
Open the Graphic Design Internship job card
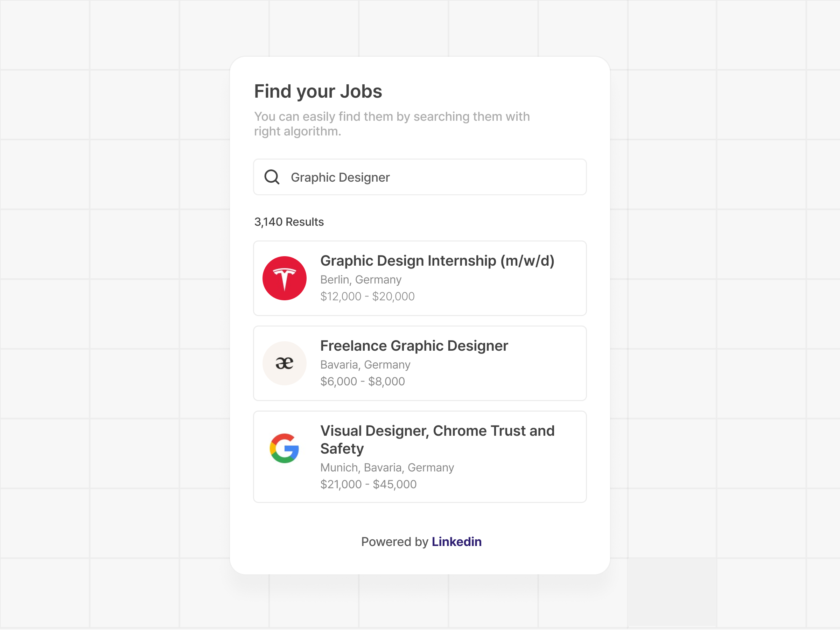tap(420, 278)
